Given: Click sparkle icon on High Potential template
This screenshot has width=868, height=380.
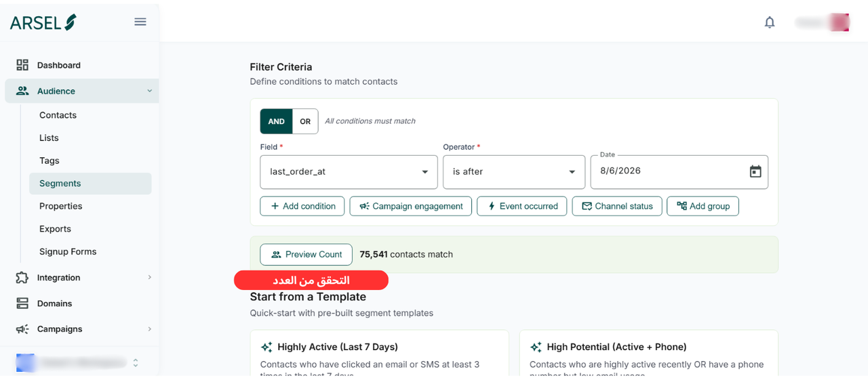Looking at the screenshot, I should 536,347.
